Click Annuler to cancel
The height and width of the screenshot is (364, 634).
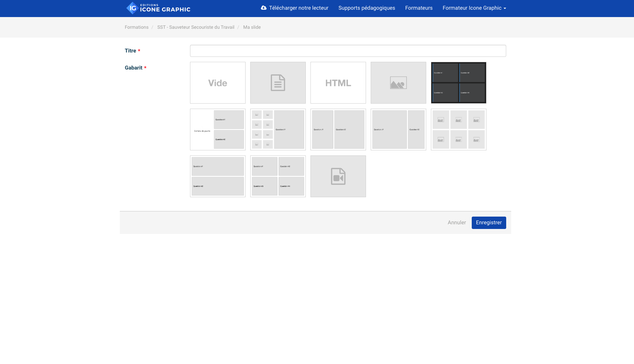coord(457,223)
